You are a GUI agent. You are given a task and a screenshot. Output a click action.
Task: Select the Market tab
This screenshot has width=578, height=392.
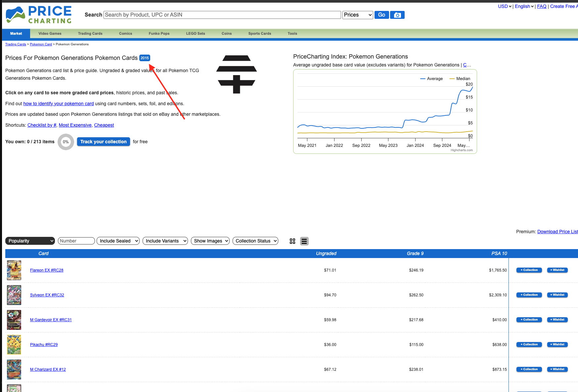click(16, 33)
